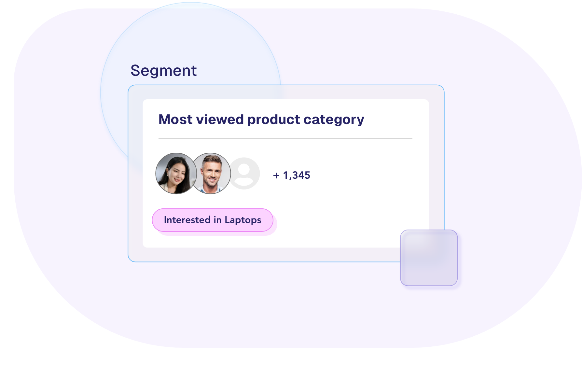Select the gray placeholder user icon

[245, 174]
